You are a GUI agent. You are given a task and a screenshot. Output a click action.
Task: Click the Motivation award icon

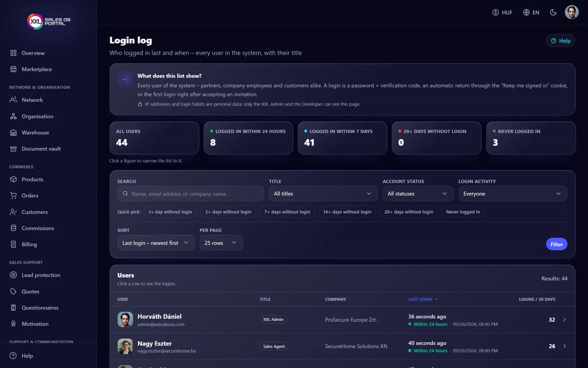click(13, 324)
